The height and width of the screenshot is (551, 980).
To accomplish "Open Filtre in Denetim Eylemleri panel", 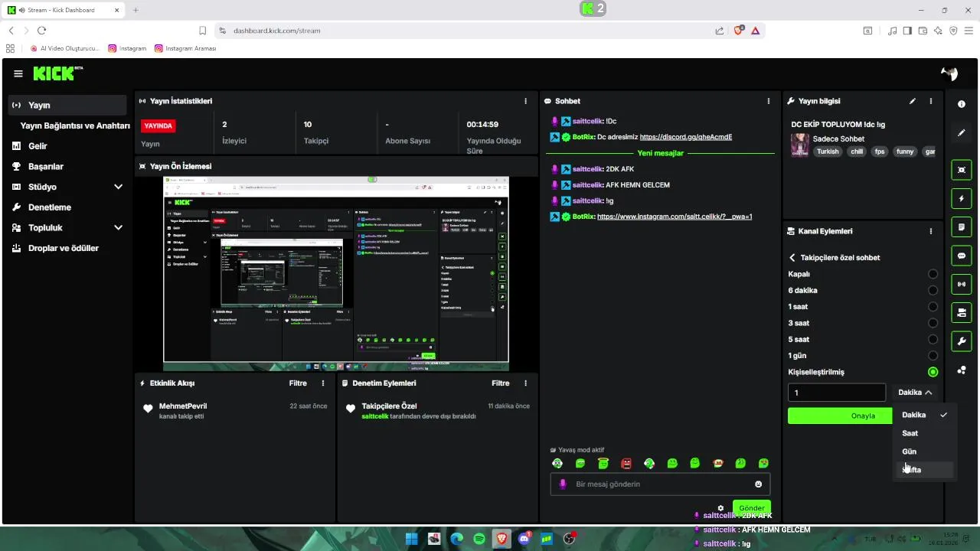I will point(500,383).
